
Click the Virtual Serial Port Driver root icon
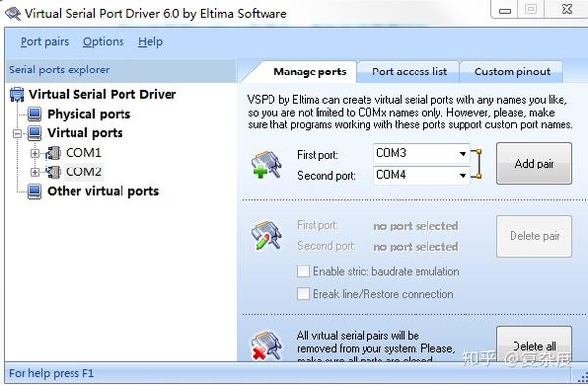18,94
